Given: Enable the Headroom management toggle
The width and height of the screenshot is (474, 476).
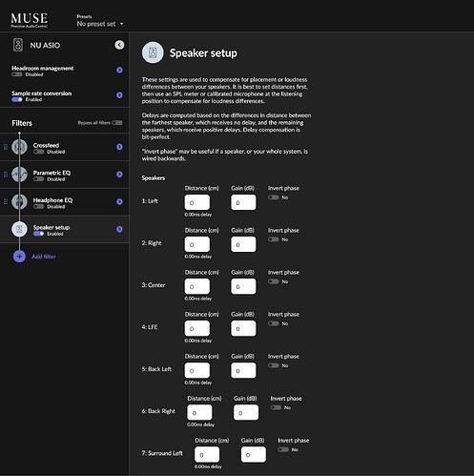Looking at the screenshot, I should pos(17,74).
